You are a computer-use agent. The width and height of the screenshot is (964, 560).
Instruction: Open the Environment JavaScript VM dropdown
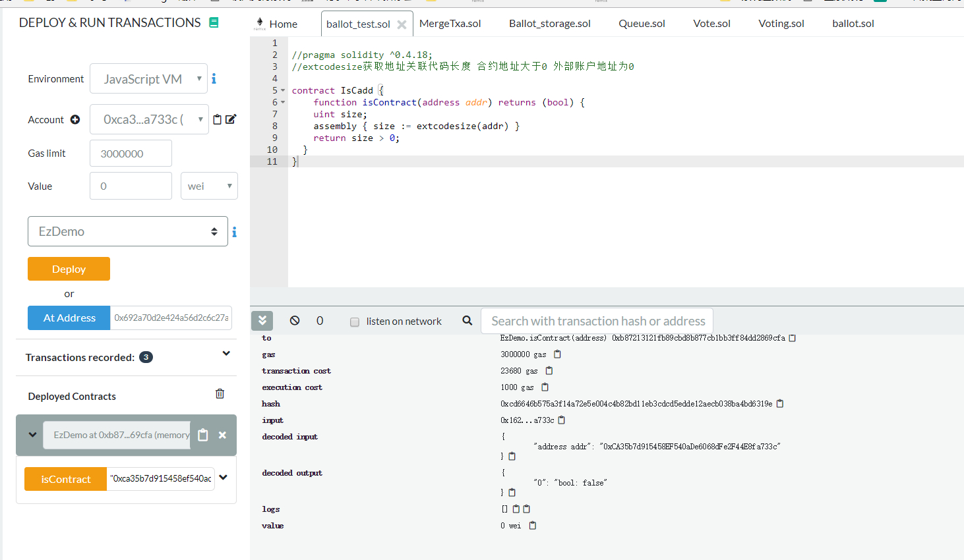(148, 79)
